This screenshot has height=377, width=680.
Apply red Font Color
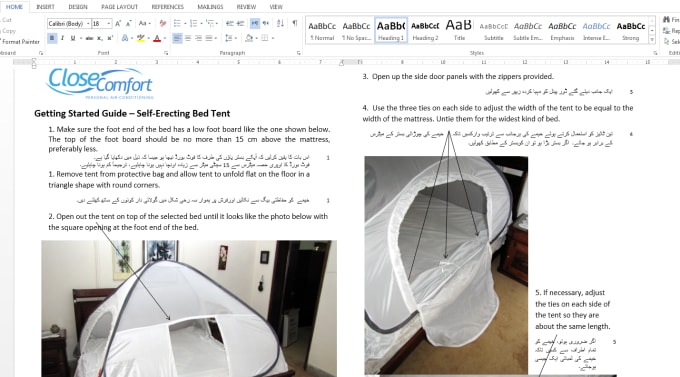pos(157,38)
